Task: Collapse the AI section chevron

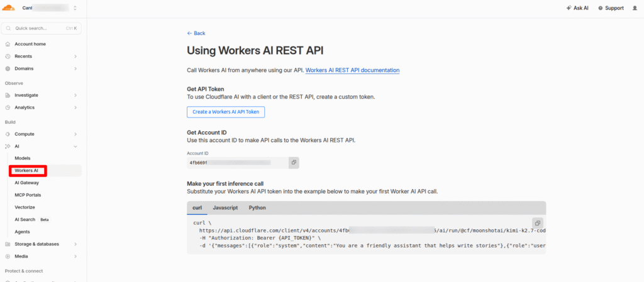Action: click(x=75, y=146)
